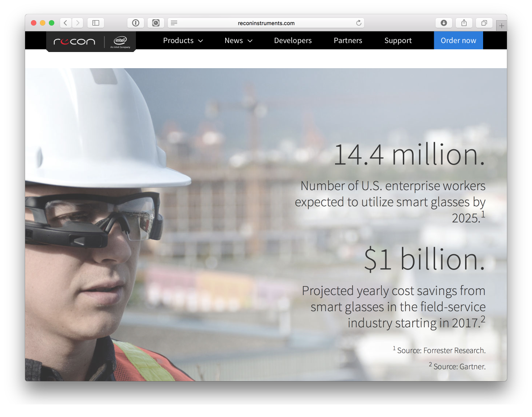Screen dimensions: 532x417
Task: Open the 1Password extension icon
Action: pos(135,23)
